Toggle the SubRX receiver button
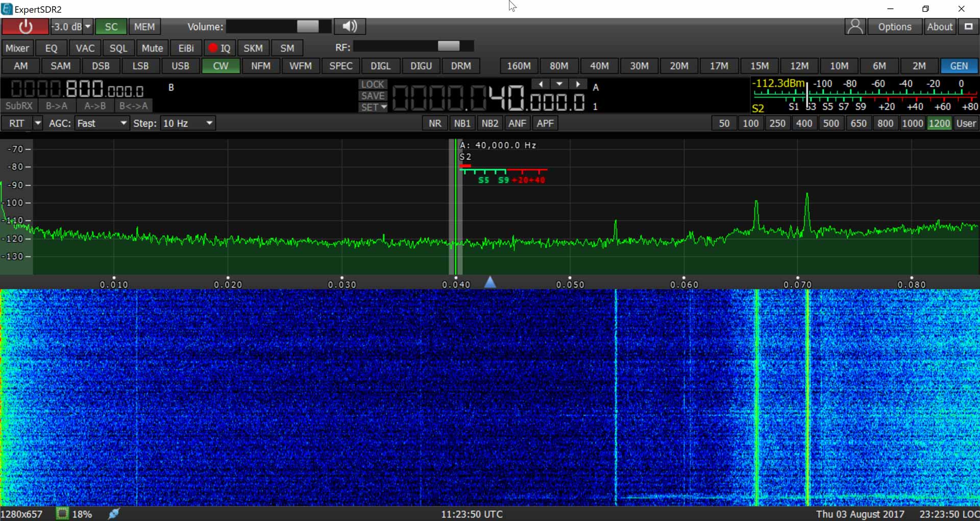 (x=19, y=106)
